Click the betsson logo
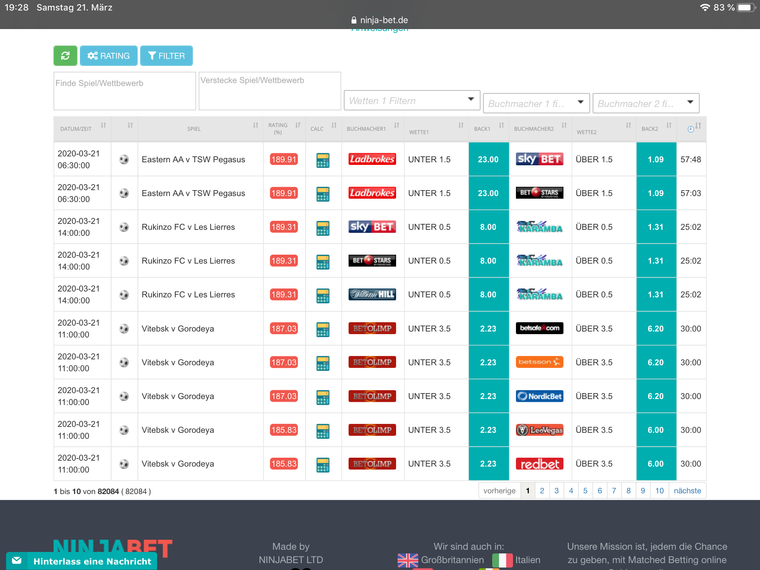 [x=539, y=362]
